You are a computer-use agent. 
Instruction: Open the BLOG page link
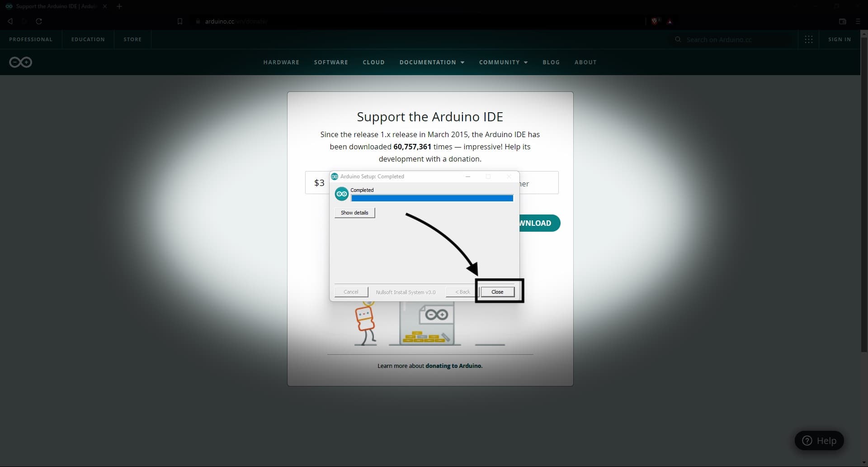551,62
